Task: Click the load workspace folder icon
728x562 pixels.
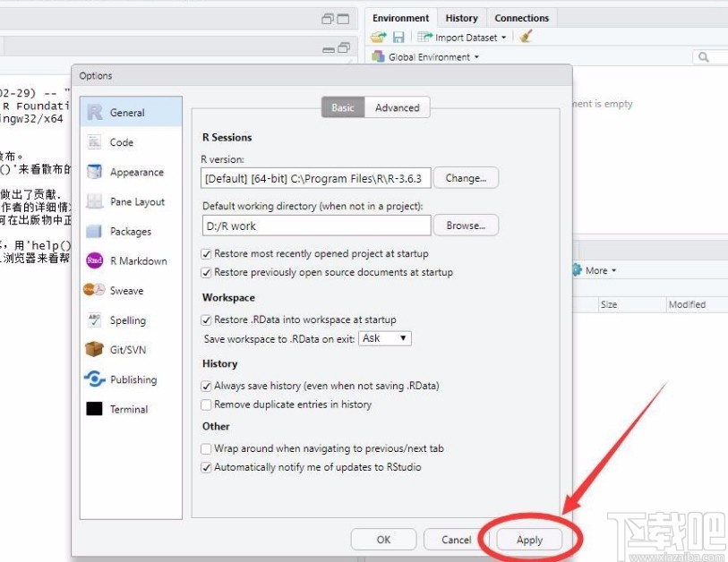Action: pyautogui.click(x=379, y=37)
